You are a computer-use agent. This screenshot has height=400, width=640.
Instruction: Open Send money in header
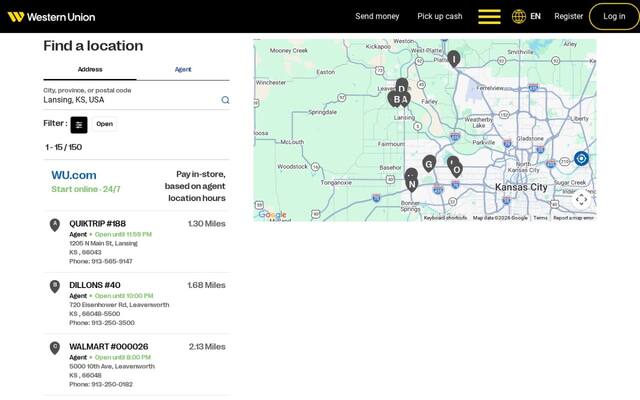point(377,16)
